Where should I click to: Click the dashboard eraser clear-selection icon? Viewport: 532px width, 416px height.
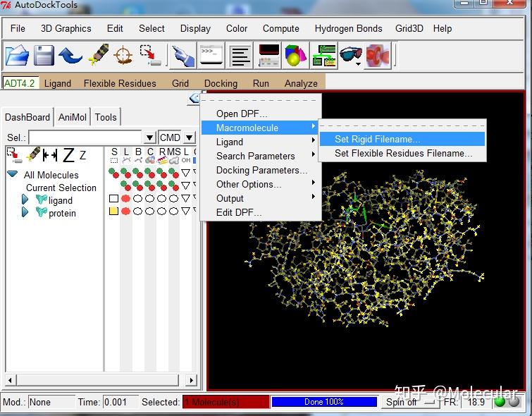(x=33, y=154)
